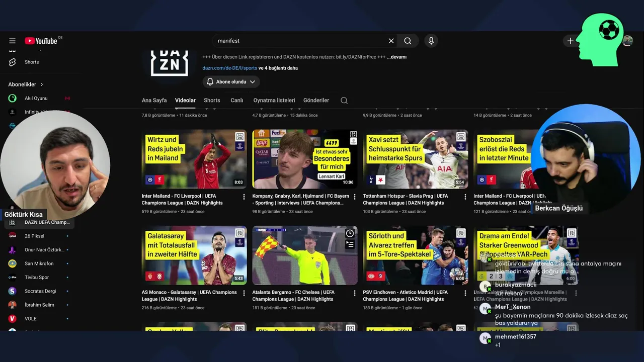This screenshot has height=362, width=644.
Task: Open PSV Eindhoven - Atletico Madrid title
Action: 406,296
